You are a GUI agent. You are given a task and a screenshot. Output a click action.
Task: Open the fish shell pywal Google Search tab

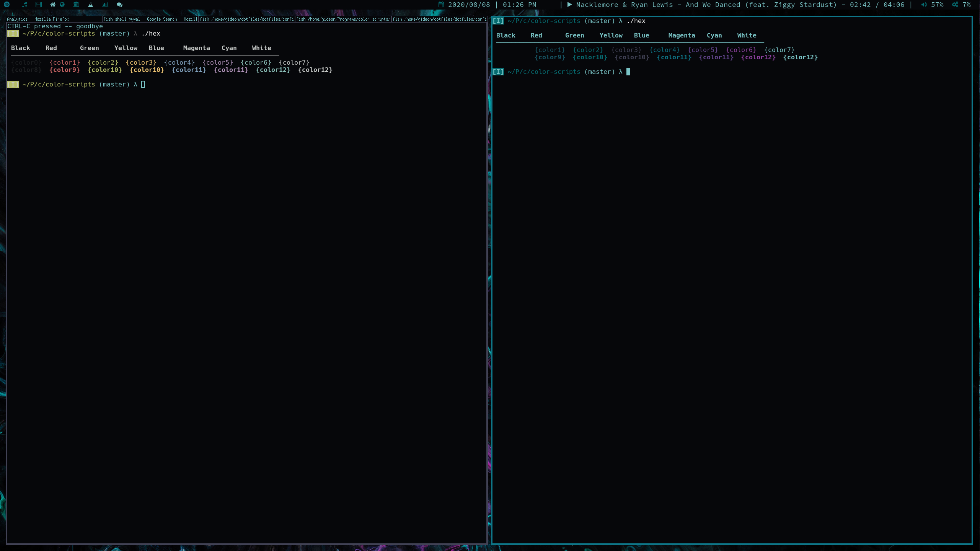tap(149, 19)
